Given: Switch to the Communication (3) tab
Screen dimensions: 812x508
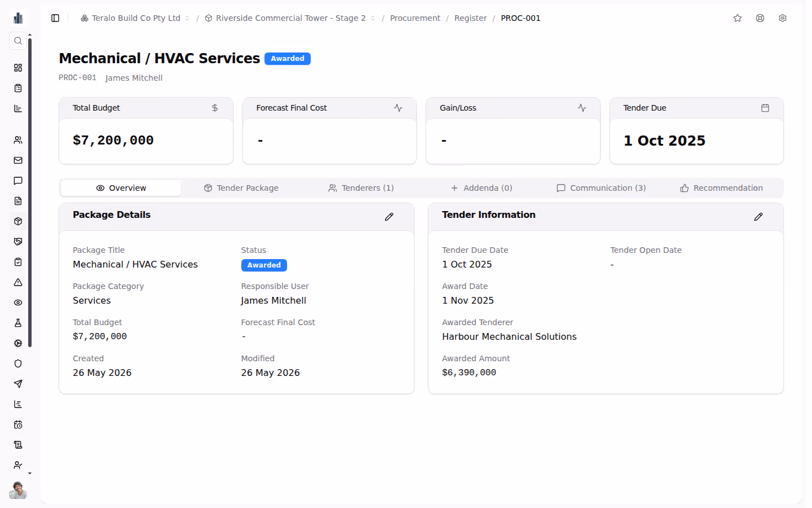Looking at the screenshot, I should (x=601, y=188).
